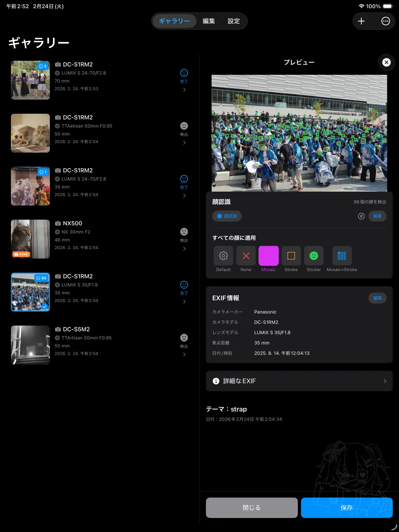
Task: Apply the None face effect with red X
Action: pyautogui.click(x=246, y=256)
